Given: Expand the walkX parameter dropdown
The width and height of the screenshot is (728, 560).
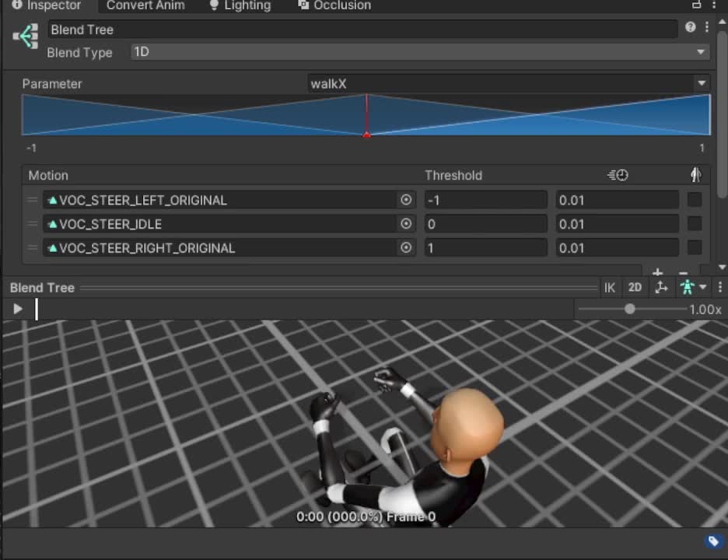Looking at the screenshot, I should [x=509, y=83].
